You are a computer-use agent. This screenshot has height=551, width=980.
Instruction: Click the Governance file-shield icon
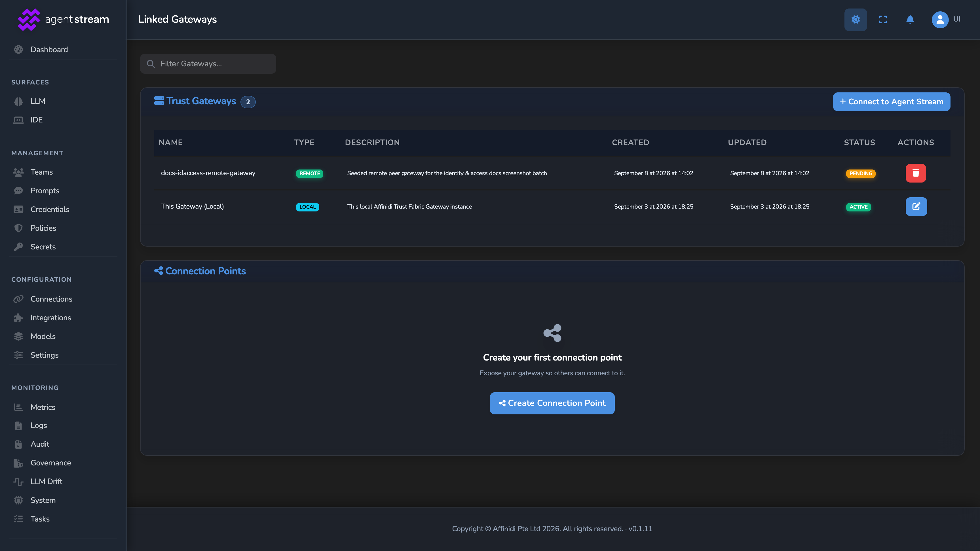point(18,463)
